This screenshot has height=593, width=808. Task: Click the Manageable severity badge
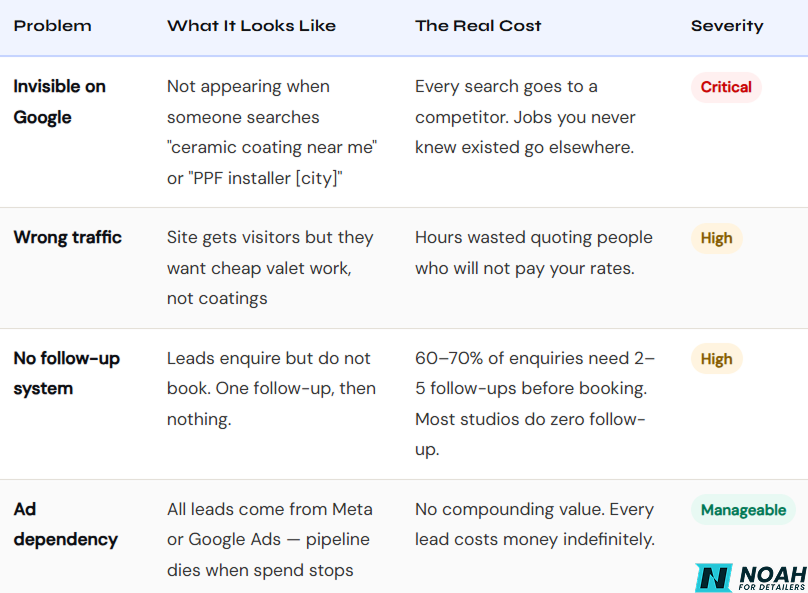point(743,510)
